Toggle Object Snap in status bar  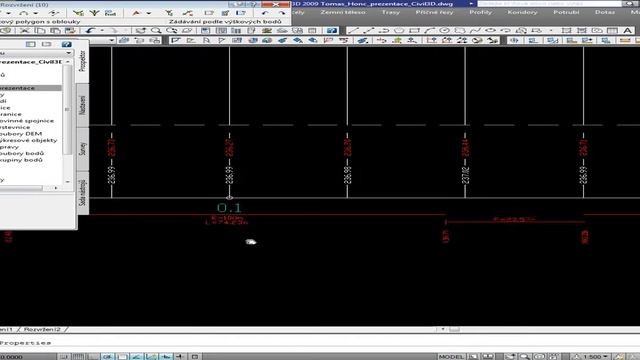pos(122,357)
